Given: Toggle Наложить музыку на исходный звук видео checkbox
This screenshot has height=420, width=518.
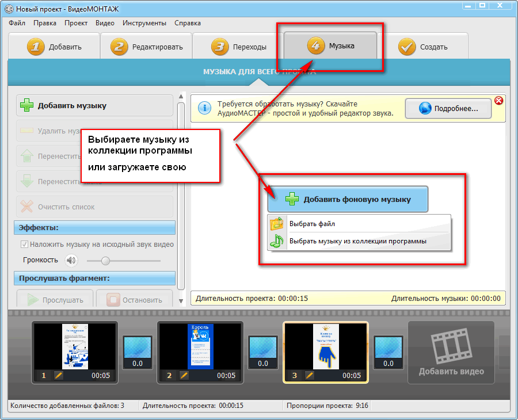Looking at the screenshot, I should point(24,245).
